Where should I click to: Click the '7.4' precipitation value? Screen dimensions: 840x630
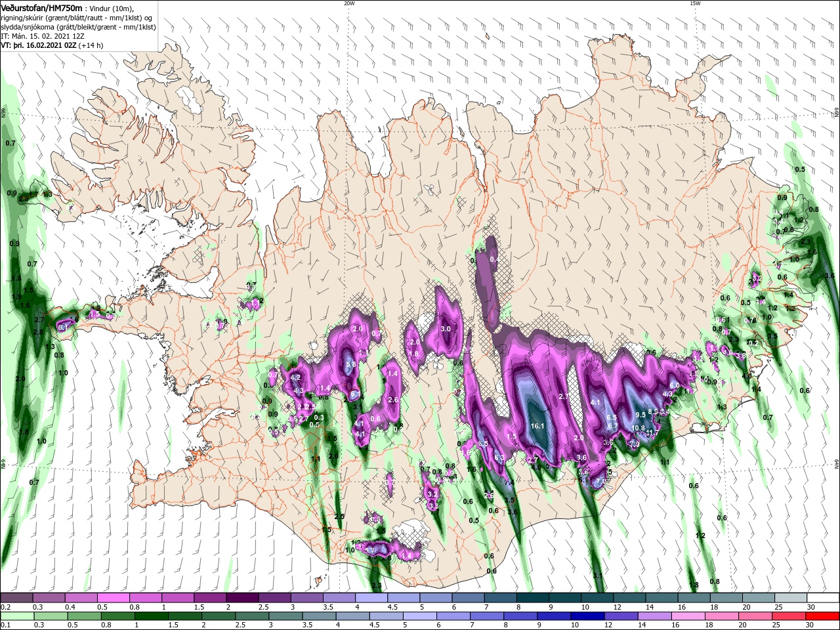click(x=509, y=482)
